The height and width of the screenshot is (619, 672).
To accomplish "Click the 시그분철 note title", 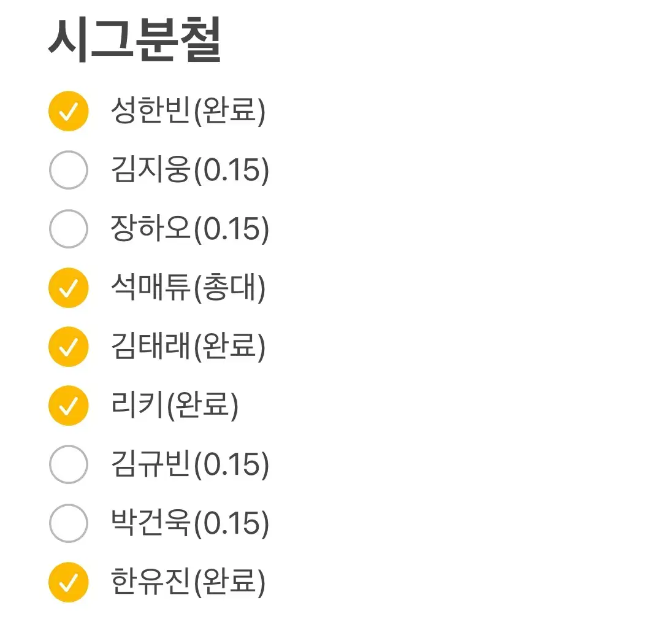I will tap(134, 40).
